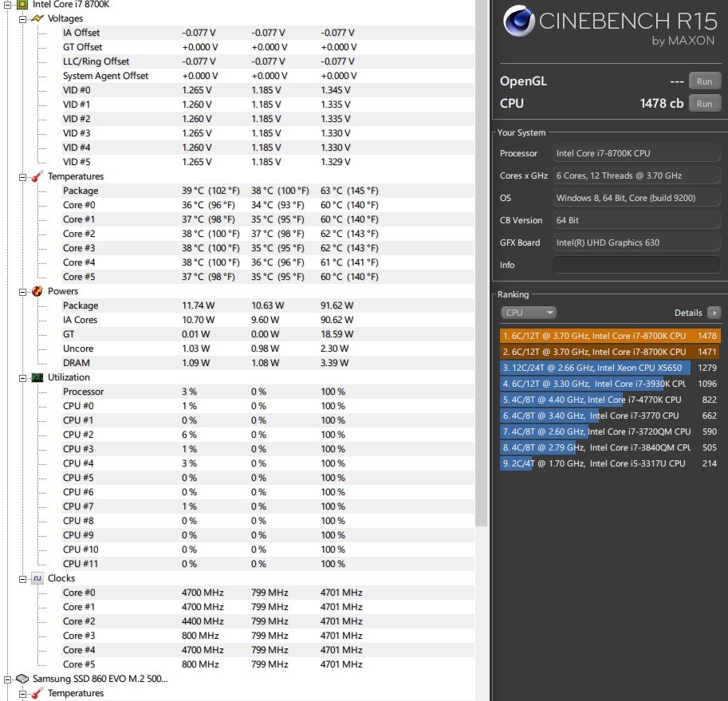Collapse the CPU Temperatures section
The image size is (728, 701).
(22, 177)
